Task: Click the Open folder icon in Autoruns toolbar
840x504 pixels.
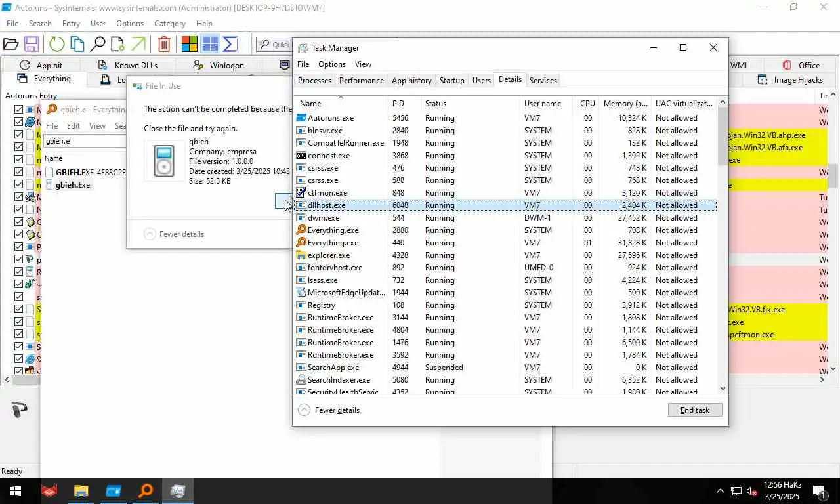Action: (10, 44)
